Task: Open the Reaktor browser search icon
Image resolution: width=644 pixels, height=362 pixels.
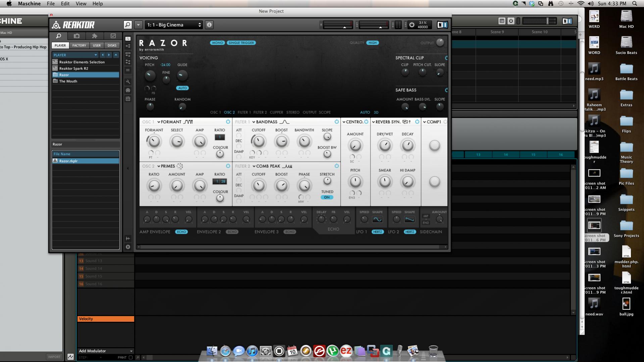Action: pos(59,36)
